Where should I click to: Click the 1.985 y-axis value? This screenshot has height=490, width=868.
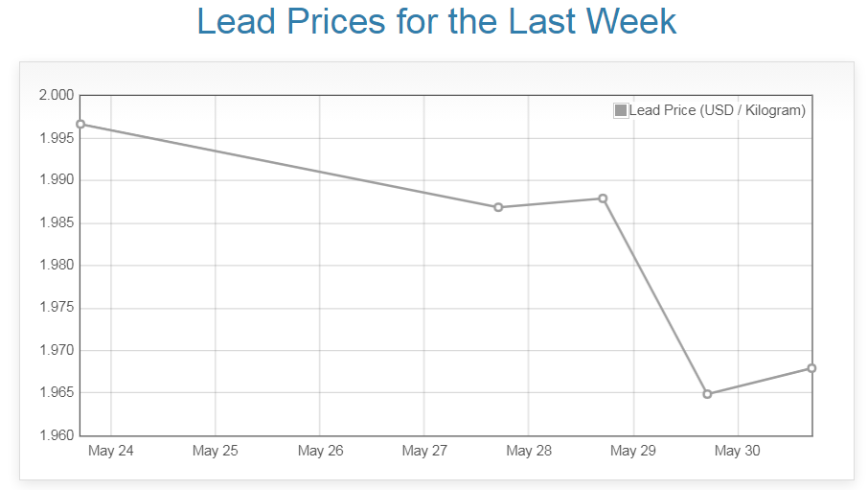pos(56,222)
